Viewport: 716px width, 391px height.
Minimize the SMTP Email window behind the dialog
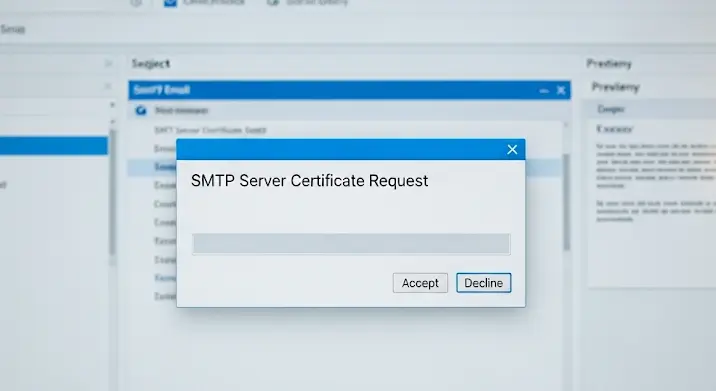pyautogui.click(x=544, y=90)
